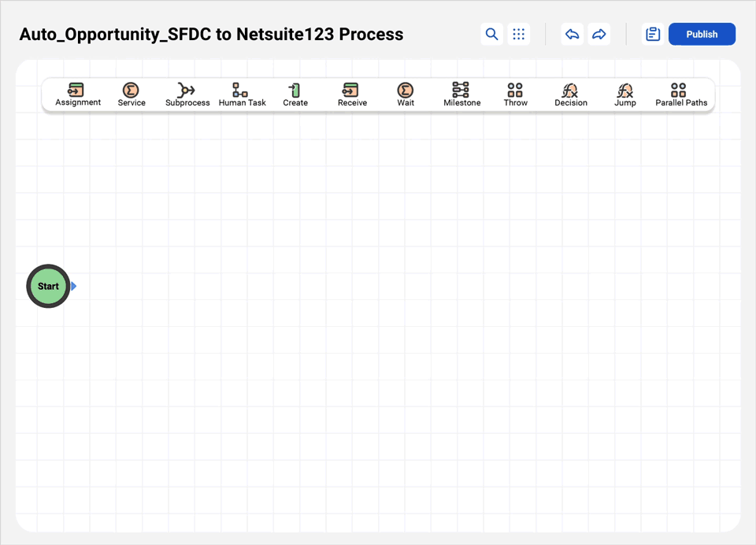Open the process notes panel
The width and height of the screenshot is (756, 545).
coord(652,34)
